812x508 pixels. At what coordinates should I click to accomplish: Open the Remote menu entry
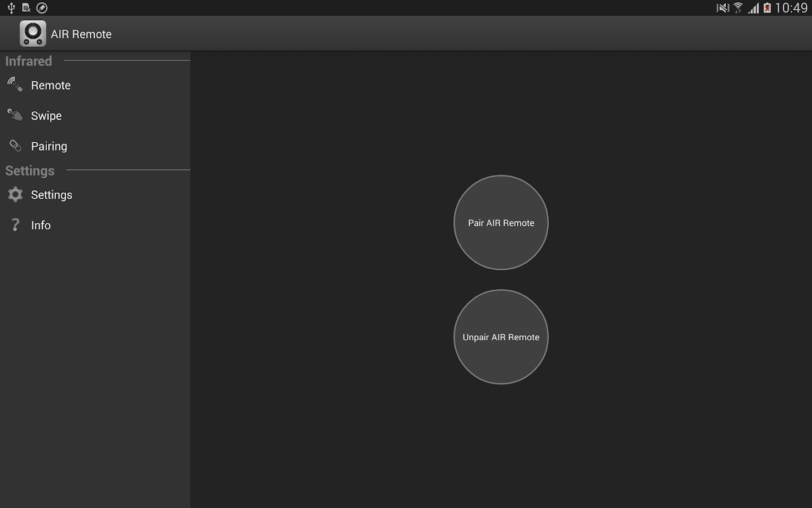coord(51,85)
